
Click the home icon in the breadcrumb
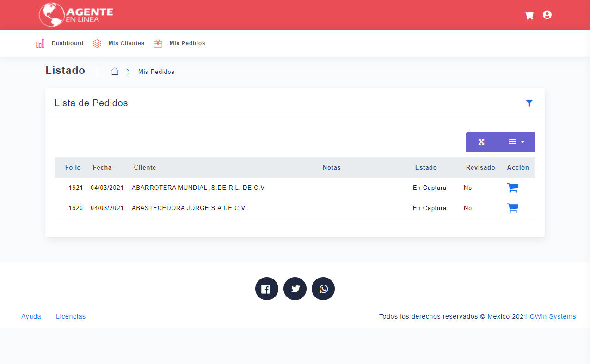[x=115, y=72]
